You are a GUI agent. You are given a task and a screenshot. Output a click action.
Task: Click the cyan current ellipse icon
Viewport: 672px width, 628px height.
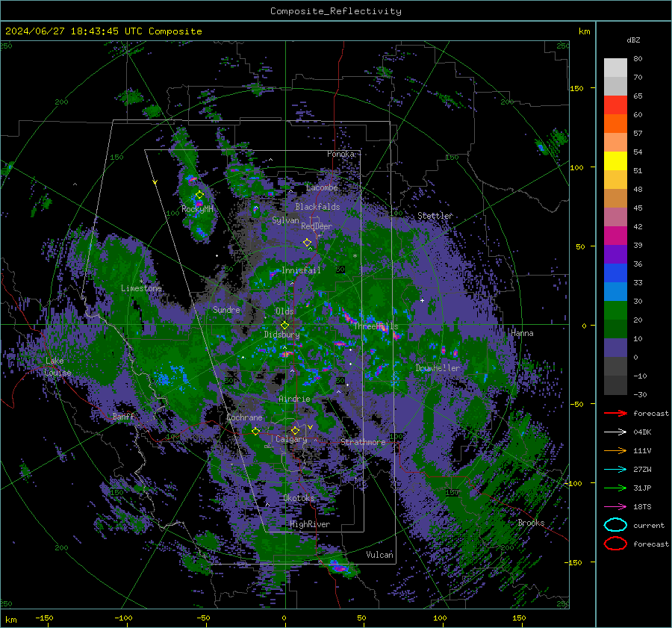point(615,525)
